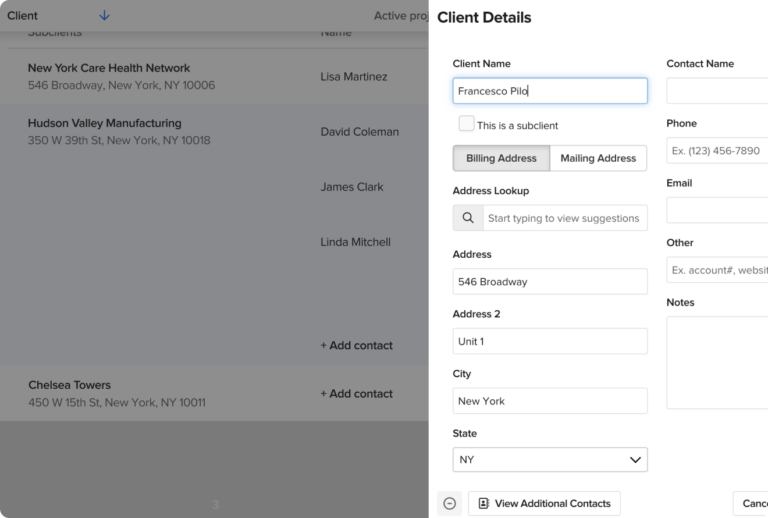
Task: Click Add contact for Chelsea Towers
Action: 357,394
